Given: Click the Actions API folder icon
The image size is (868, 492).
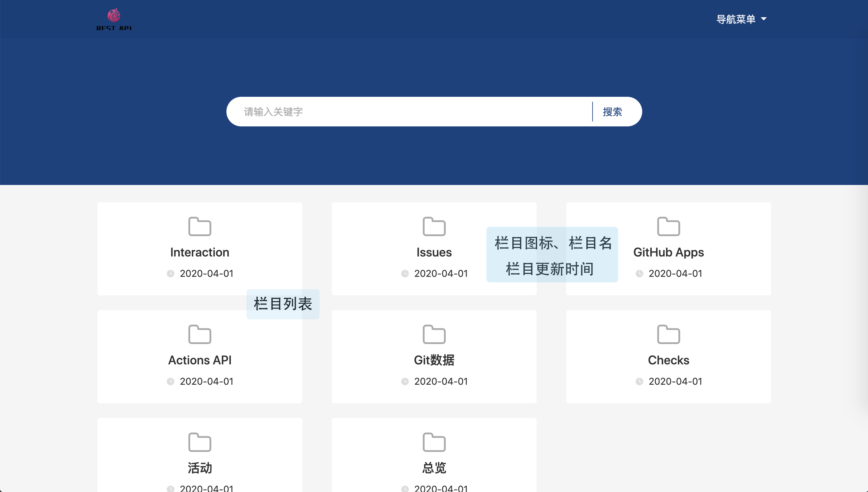Looking at the screenshot, I should [200, 334].
